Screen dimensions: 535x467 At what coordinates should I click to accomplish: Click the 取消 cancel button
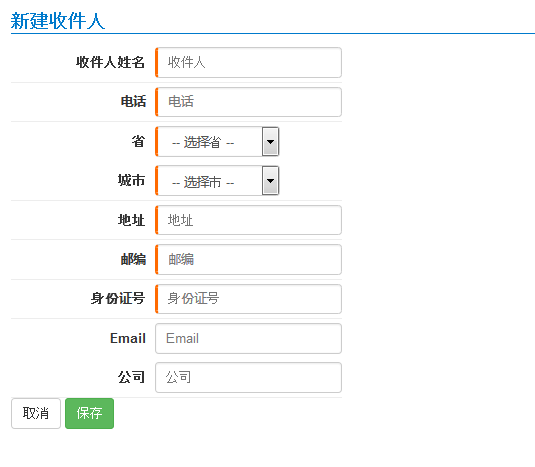[x=36, y=413]
